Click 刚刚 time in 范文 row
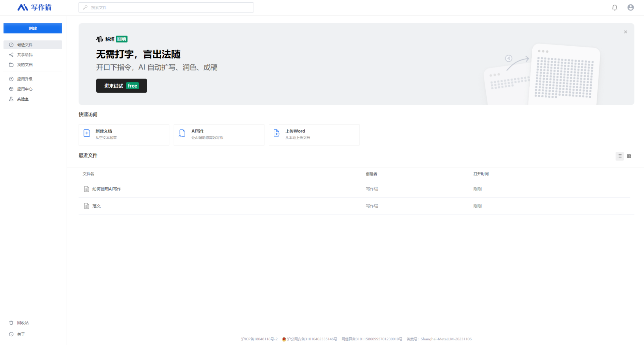Screen dimensions: 644x345 477,206
